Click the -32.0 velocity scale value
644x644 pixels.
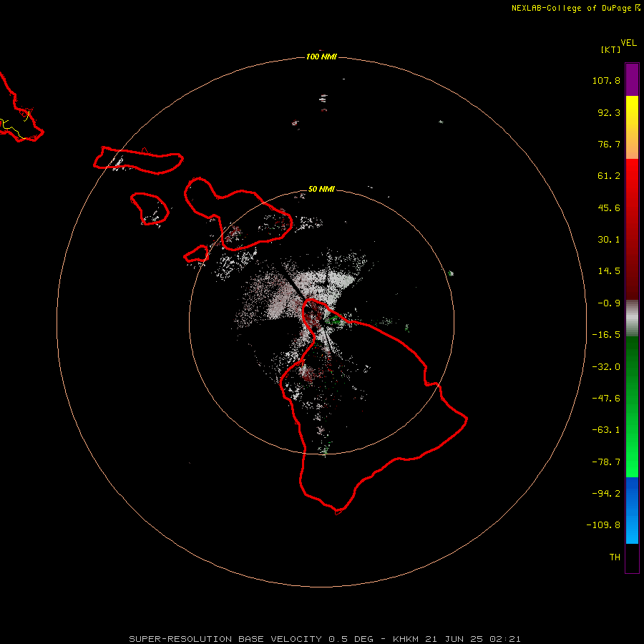[606, 367]
